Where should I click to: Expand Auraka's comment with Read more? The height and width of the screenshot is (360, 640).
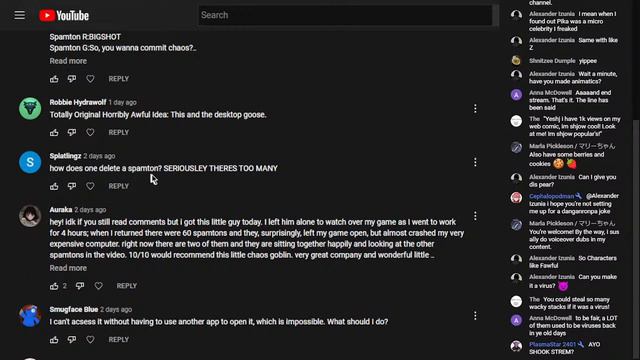[68, 268]
